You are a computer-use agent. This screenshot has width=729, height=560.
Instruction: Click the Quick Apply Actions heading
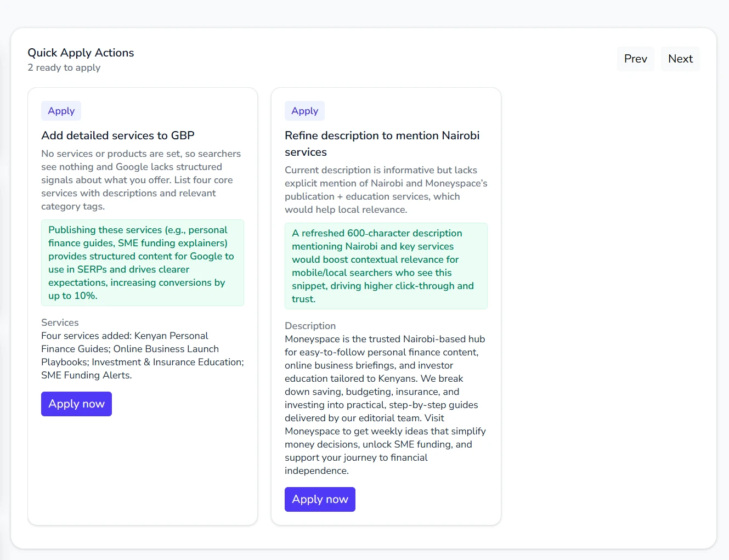click(81, 53)
